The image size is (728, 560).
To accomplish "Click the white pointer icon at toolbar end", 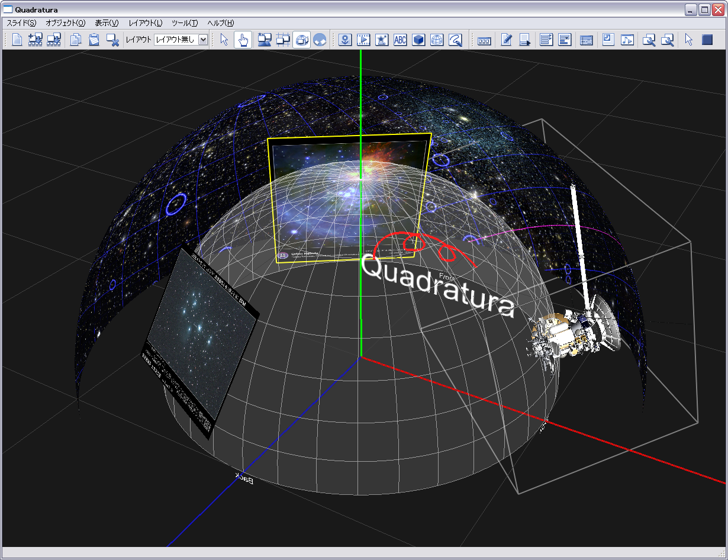I will [x=689, y=40].
